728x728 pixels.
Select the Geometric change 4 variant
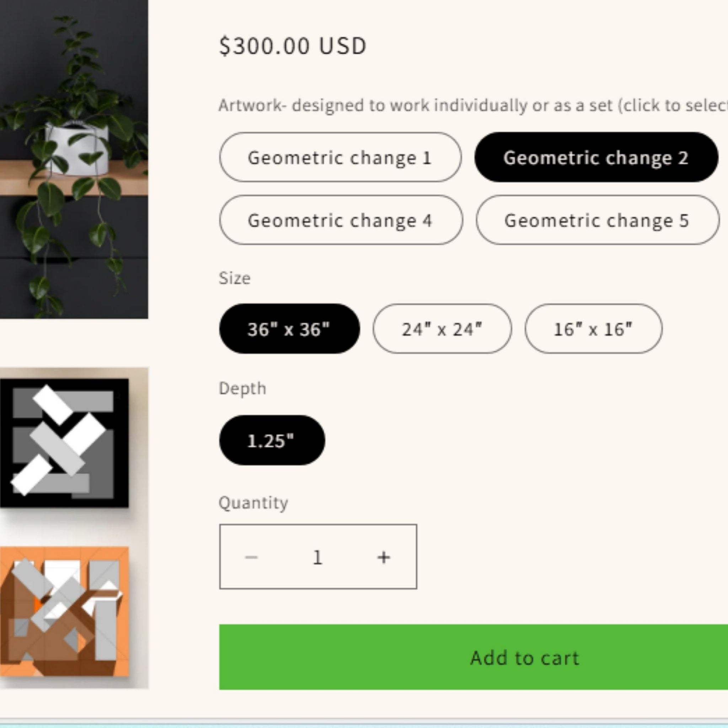click(x=339, y=220)
